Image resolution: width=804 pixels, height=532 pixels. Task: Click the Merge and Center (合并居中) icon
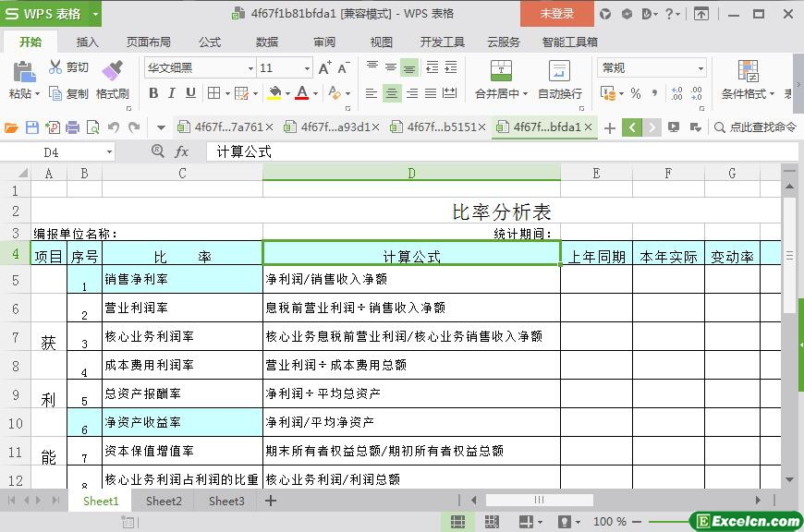point(500,71)
